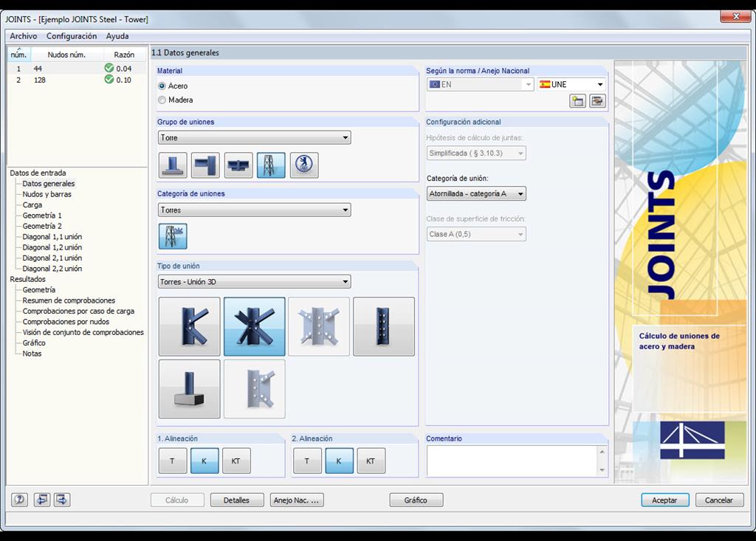This screenshot has width=756, height=541.
Task: Click the Detalles button
Action: pyautogui.click(x=237, y=500)
